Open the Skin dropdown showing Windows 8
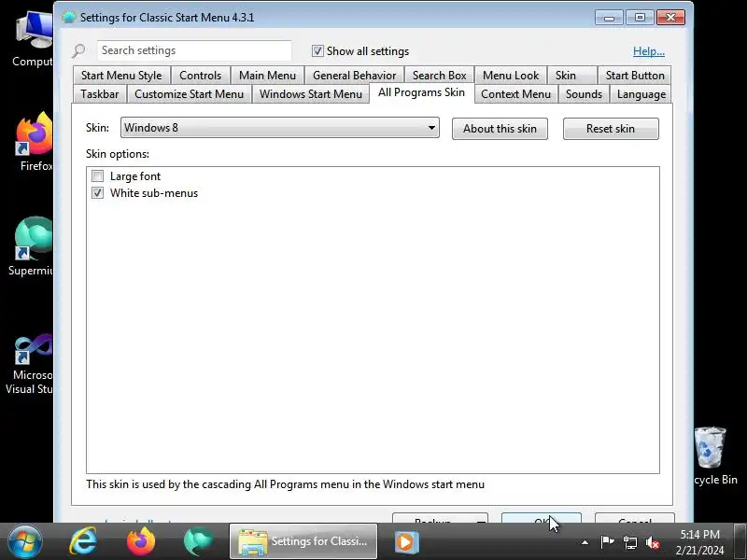This screenshot has width=747, height=560. point(279,128)
